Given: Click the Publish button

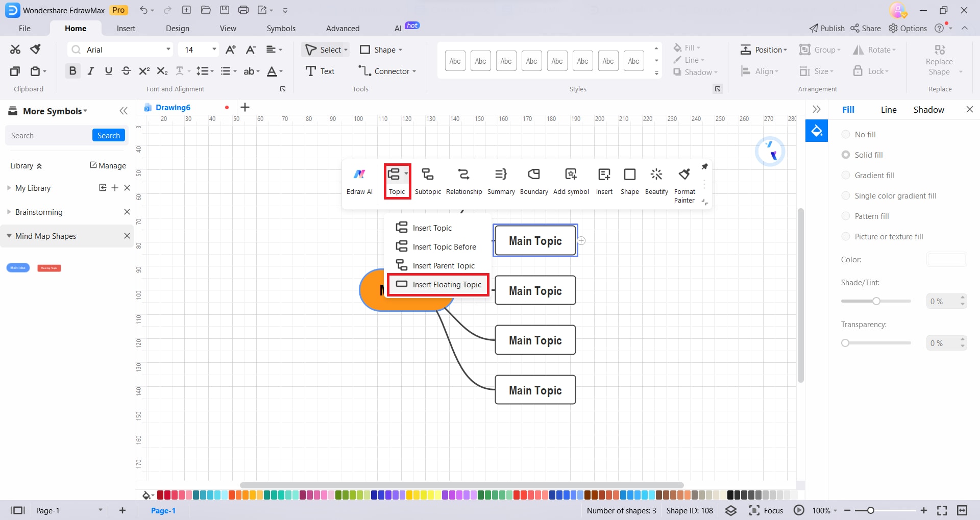Looking at the screenshot, I should [x=827, y=29].
